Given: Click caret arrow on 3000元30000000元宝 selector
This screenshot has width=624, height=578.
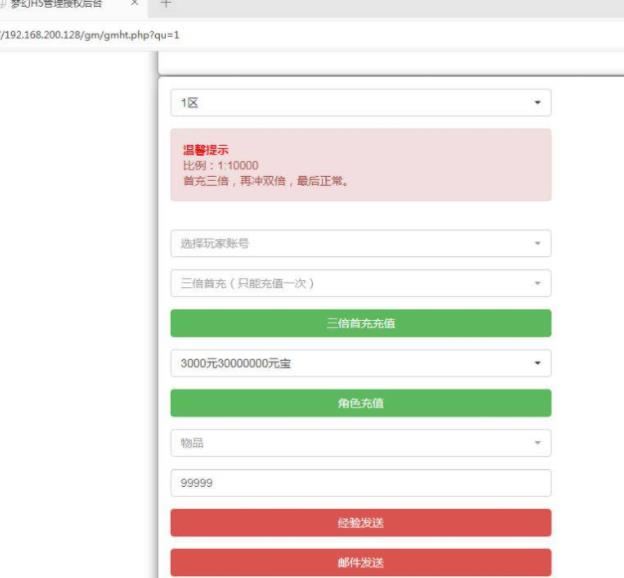Looking at the screenshot, I should tap(537, 363).
